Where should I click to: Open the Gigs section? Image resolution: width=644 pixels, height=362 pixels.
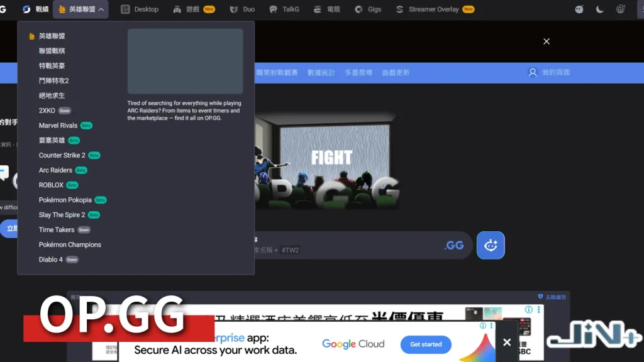tap(368, 9)
